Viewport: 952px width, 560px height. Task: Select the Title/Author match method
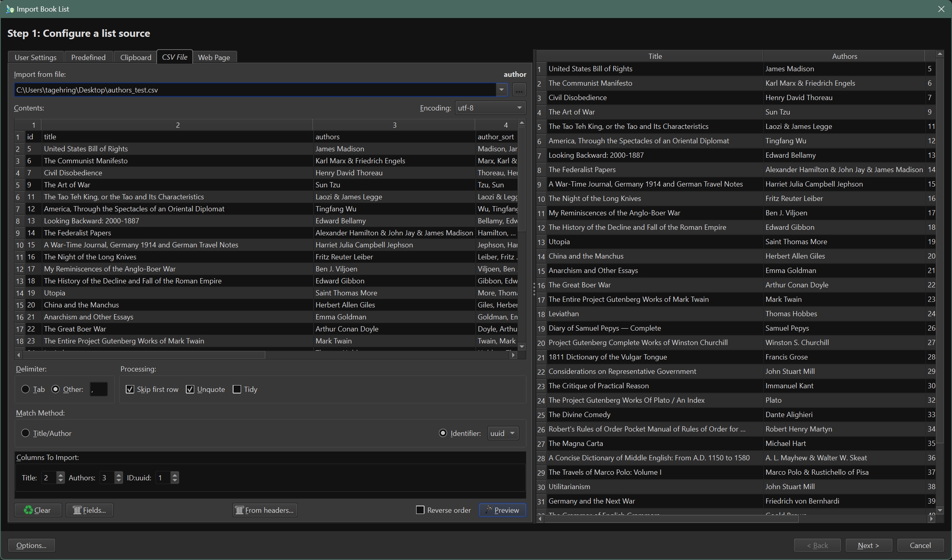coord(25,433)
